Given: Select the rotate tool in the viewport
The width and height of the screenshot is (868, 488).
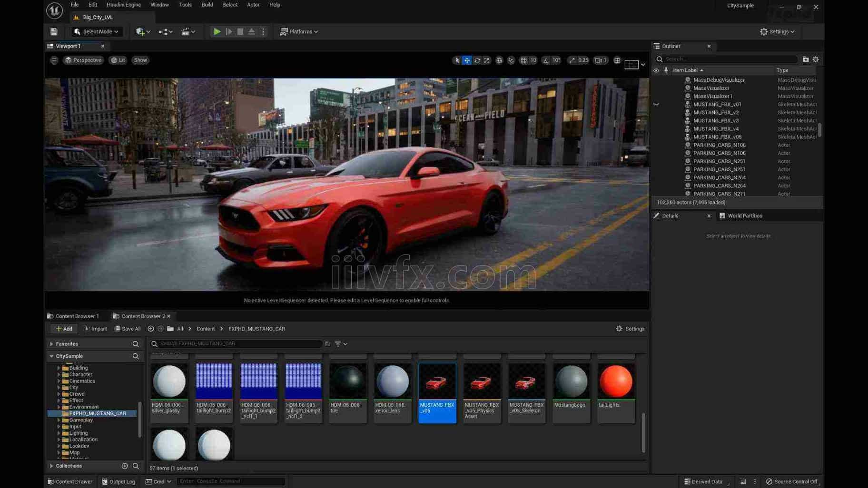Looking at the screenshot, I should point(477,60).
